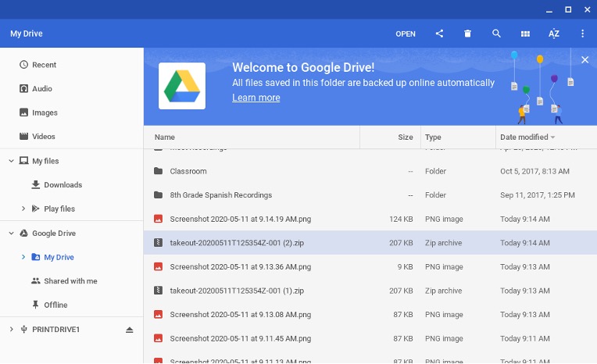Open the three-dot more menu
This screenshot has height=364, width=597.
tap(582, 34)
